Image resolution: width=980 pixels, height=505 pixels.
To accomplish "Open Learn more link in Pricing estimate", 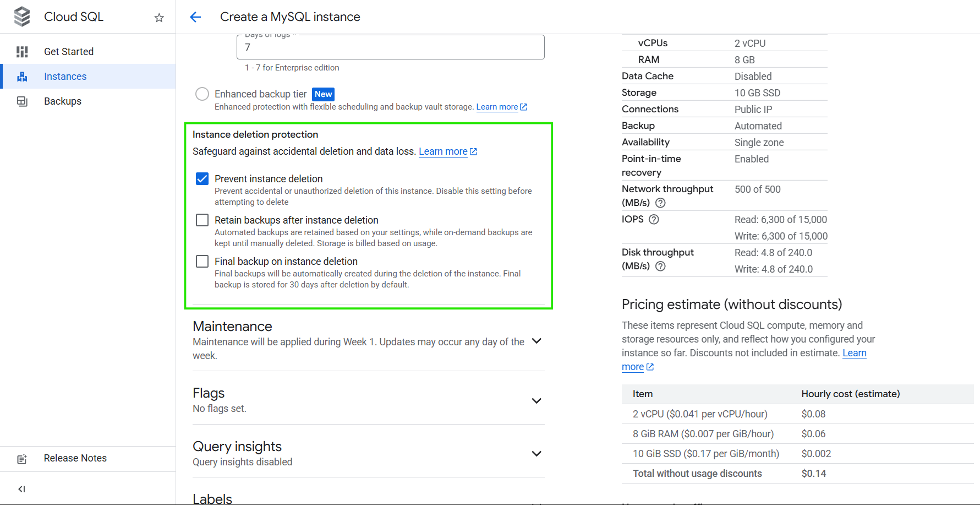I will pos(854,353).
